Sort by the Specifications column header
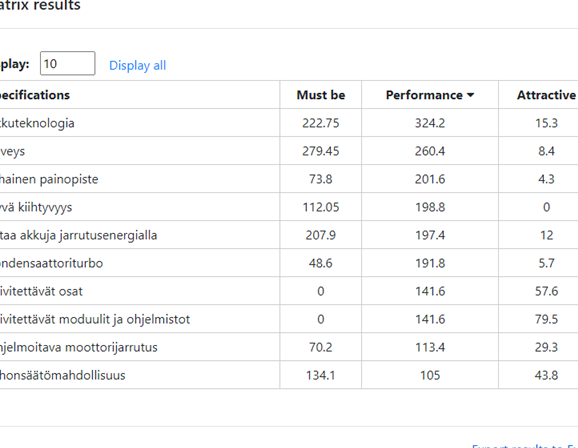The width and height of the screenshot is (578, 448). [x=35, y=95]
